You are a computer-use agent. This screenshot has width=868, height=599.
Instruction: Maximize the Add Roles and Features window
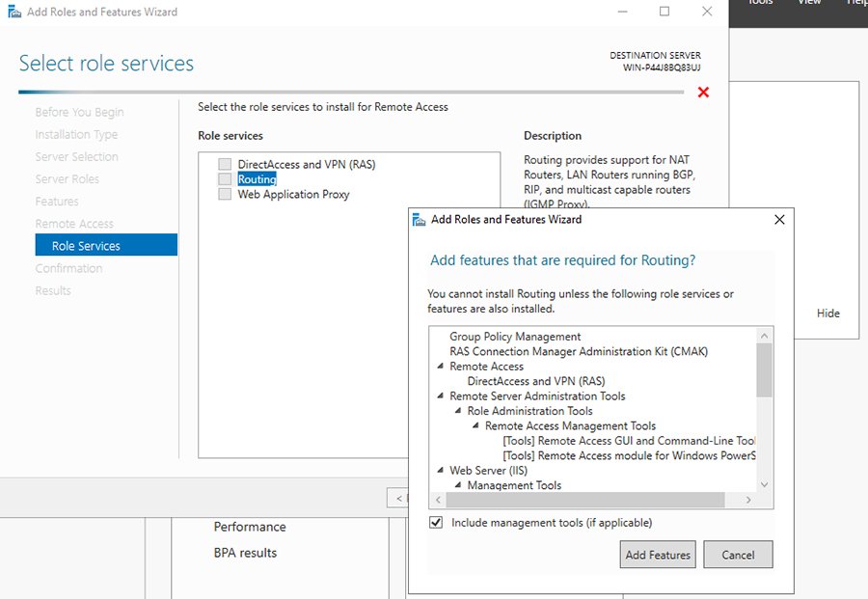pos(664,12)
